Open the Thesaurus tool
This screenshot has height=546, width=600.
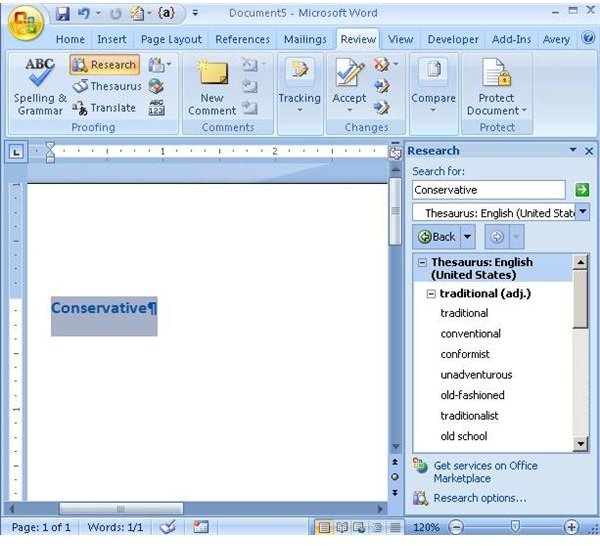(x=107, y=86)
